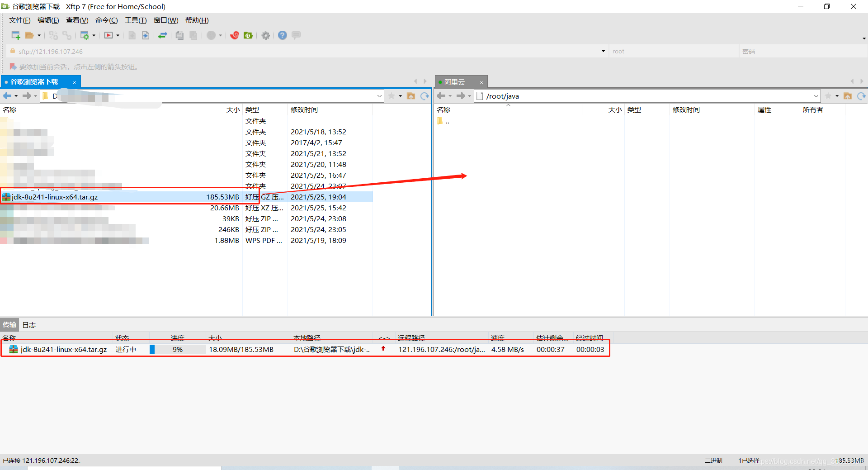Screen dimensions: 868x470
Task: Select the 阿里云 remote tab
Action: [454, 82]
